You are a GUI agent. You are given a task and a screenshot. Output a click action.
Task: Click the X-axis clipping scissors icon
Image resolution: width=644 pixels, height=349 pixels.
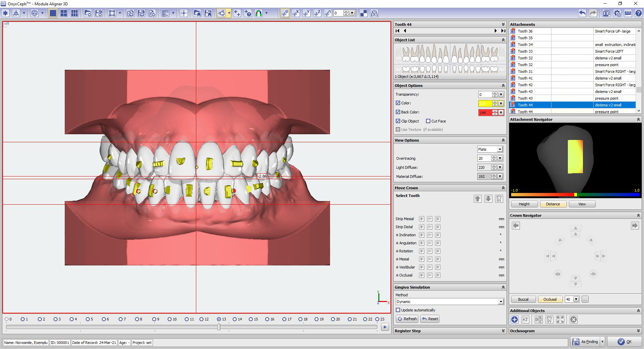pos(296,13)
